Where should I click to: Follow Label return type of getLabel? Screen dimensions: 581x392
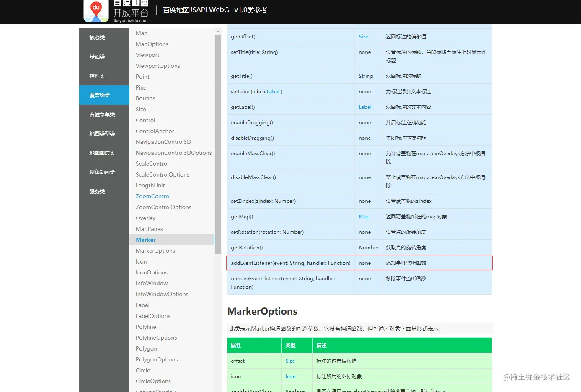(x=365, y=107)
